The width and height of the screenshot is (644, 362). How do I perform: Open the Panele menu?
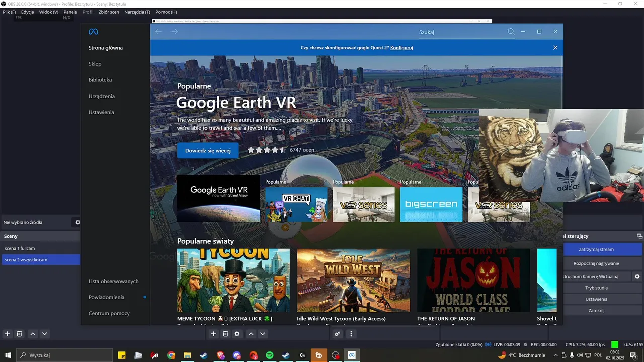pyautogui.click(x=70, y=12)
